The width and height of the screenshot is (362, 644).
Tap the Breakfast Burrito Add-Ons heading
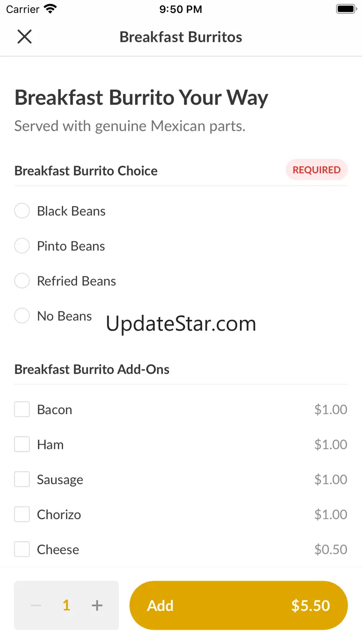[92, 370]
